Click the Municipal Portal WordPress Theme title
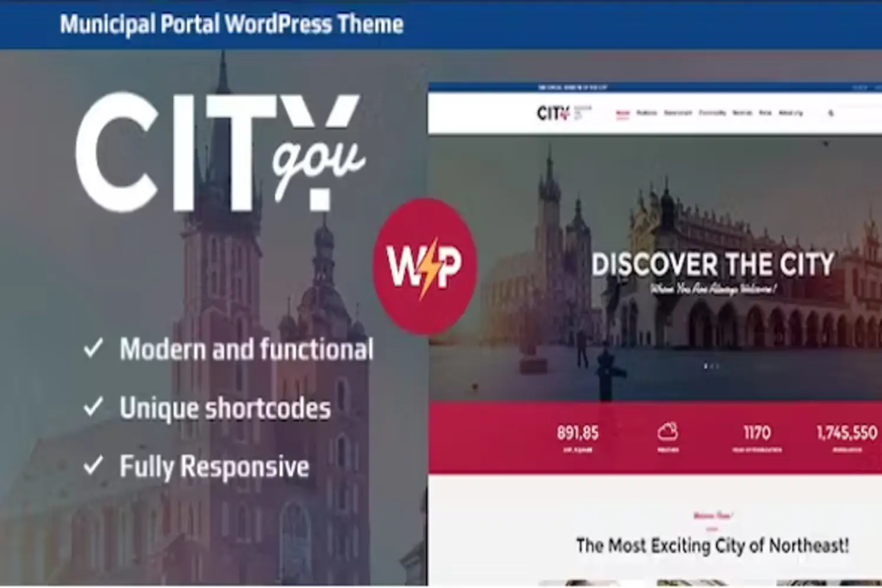The height and width of the screenshot is (588, 882). 232,25
